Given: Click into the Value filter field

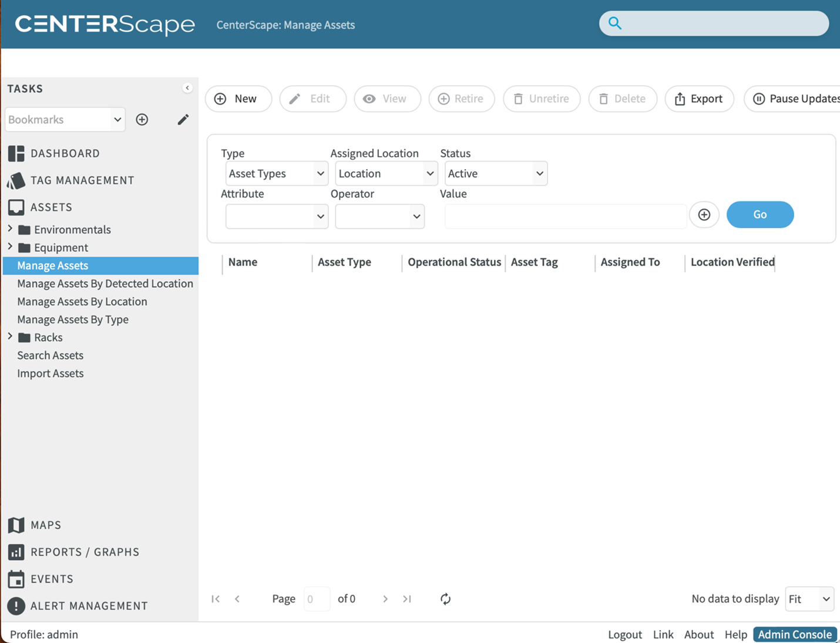Looking at the screenshot, I should (x=565, y=216).
